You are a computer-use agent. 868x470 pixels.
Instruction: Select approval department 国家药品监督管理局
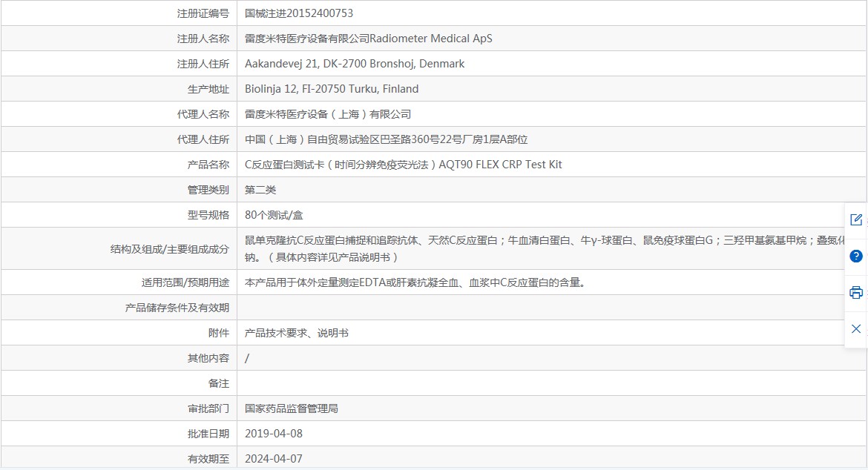(291, 408)
